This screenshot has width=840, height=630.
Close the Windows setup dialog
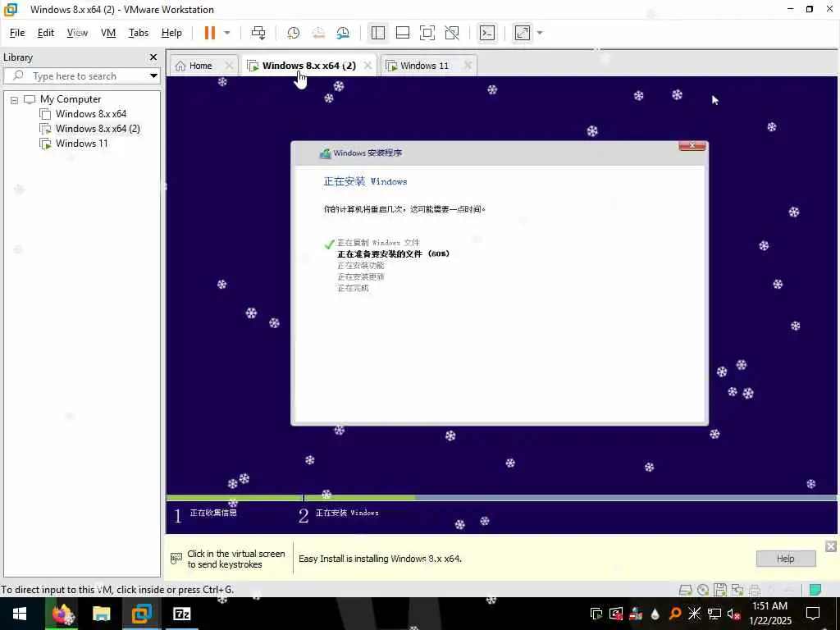click(692, 146)
